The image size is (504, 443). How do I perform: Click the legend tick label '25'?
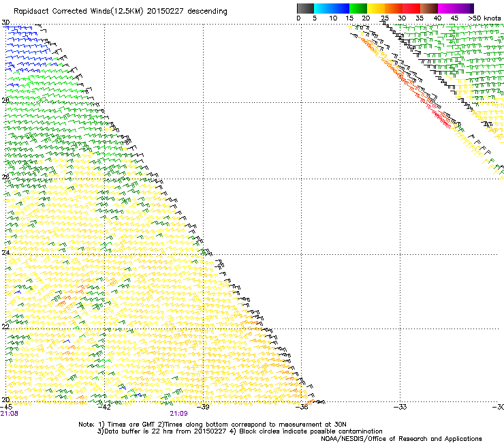tap(385, 18)
